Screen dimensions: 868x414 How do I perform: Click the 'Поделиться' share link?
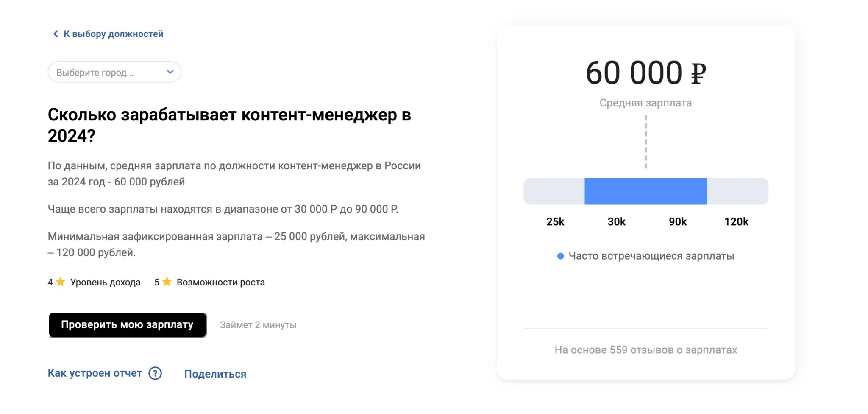point(215,374)
